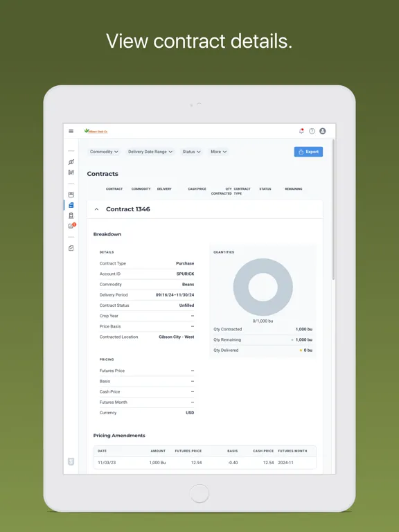The image size is (399, 532).
Task: Click amendment date '11/03/23'
Action: pyautogui.click(x=107, y=463)
